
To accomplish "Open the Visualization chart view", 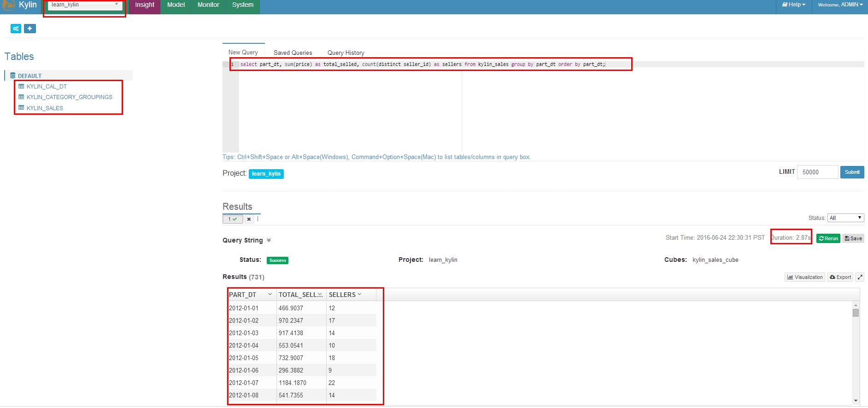I will coord(805,277).
